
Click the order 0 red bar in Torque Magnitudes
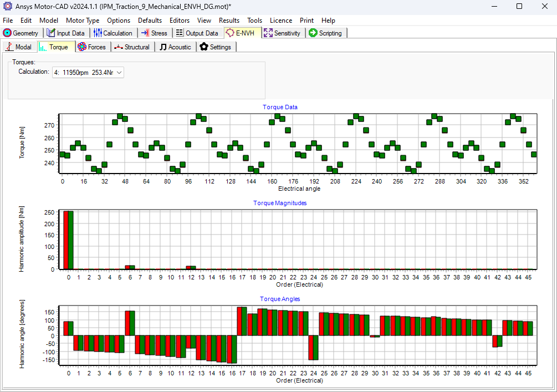tap(66, 240)
